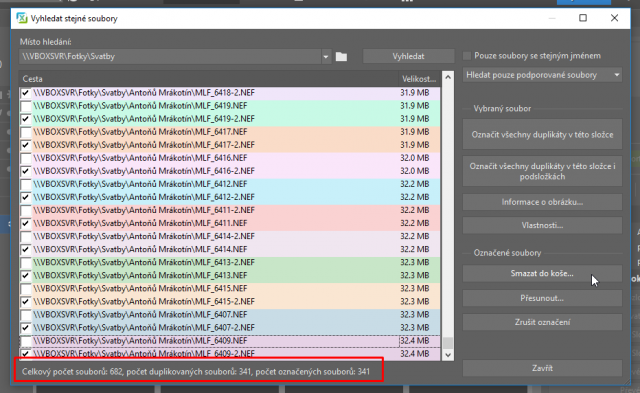The height and width of the screenshot is (393, 640).
Task: Select row path MLF_6414.NEF
Action: [140, 250]
